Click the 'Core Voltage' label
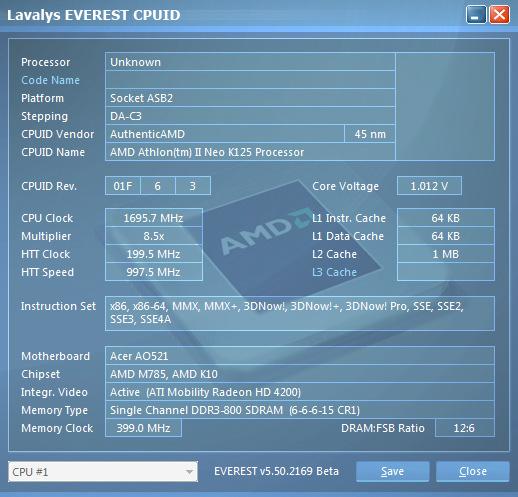Screen dimensions: 518x497 coord(345,186)
